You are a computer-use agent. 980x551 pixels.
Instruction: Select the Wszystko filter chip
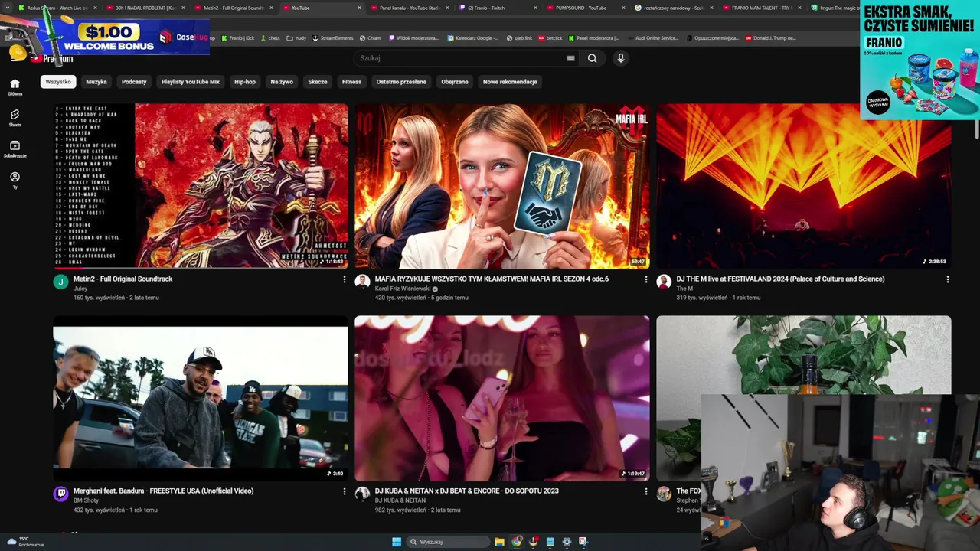pyautogui.click(x=58, y=82)
